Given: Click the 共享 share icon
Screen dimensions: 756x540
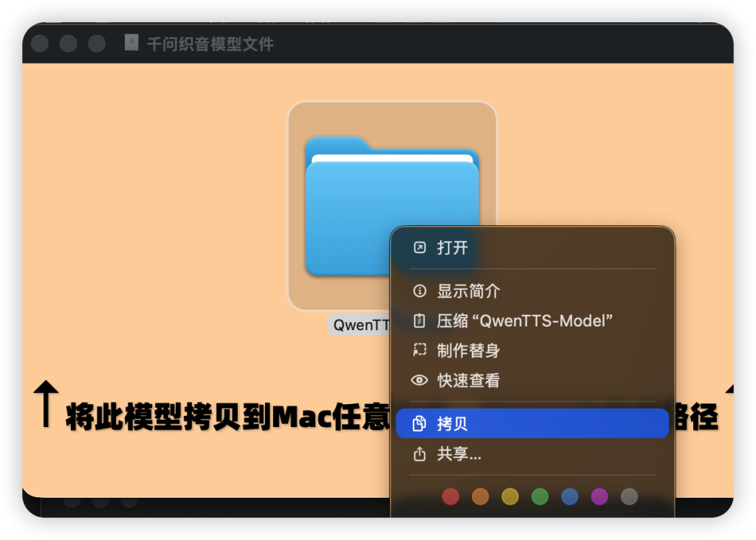Looking at the screenshot, I should pos(420,454).
